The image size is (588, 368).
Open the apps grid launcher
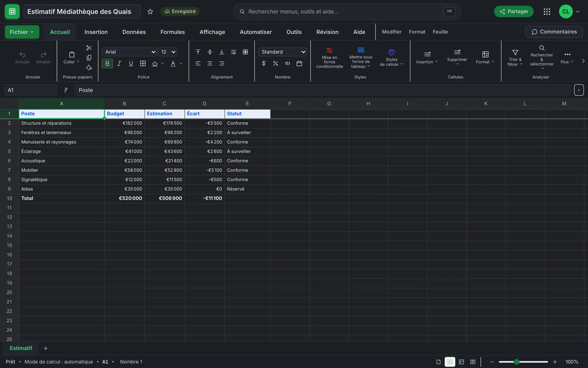click(547, 12)
